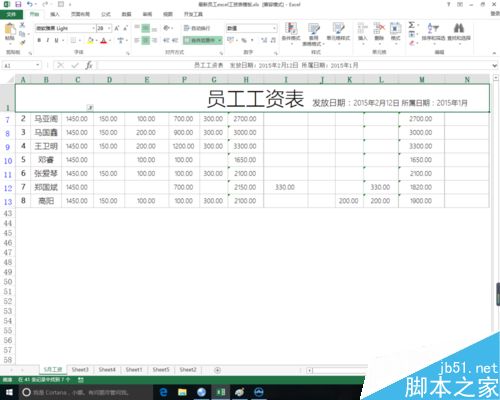Screen dimensions: 500x400
Task: Open Windows Start menu
Action: (9, 392)
